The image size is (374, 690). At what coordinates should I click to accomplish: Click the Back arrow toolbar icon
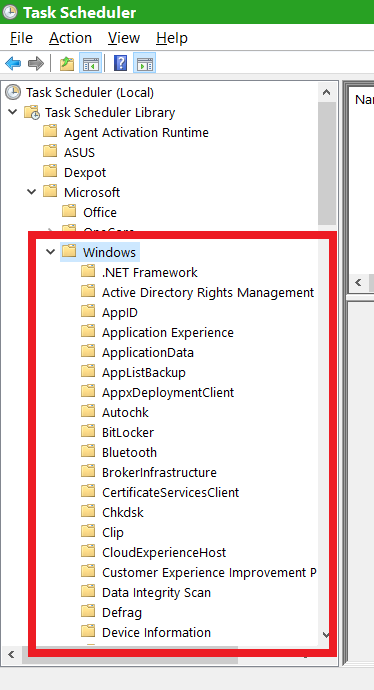tap(13, 63)
